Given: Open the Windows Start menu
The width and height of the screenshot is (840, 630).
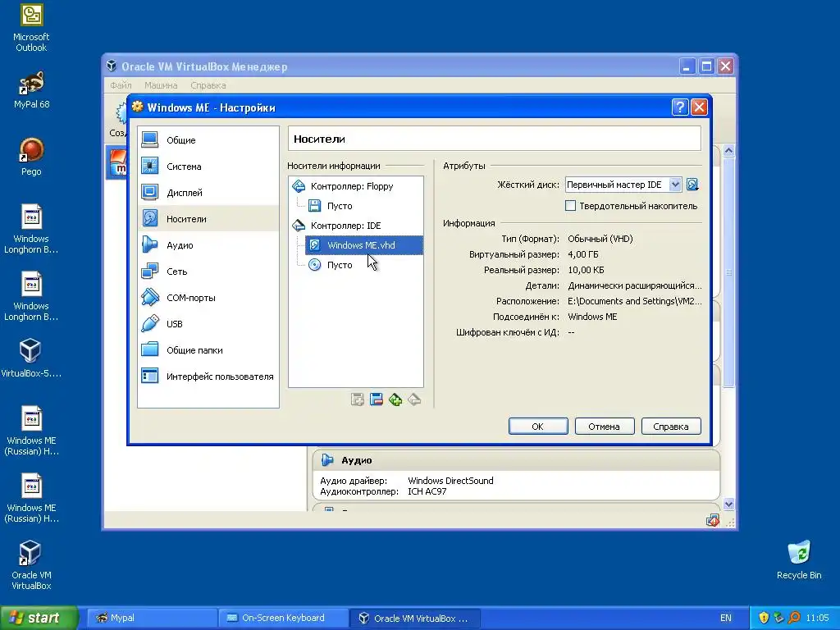Looking at the screenshot, I should [39, 618].
